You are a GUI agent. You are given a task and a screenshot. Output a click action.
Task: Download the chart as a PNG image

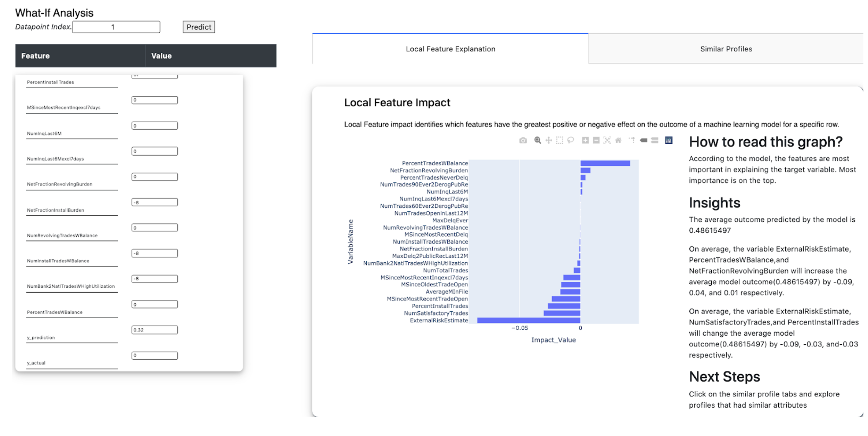click(x=523, y=140)
